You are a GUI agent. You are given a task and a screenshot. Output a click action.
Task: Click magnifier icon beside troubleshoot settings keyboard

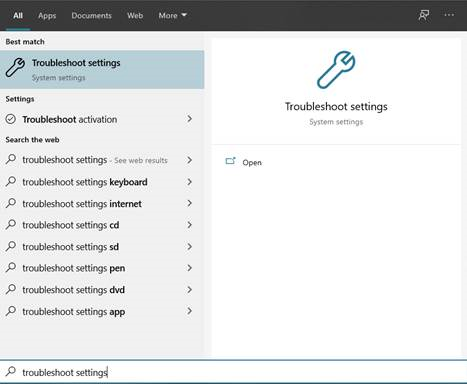pyautogui.click(x=11, y=182)
